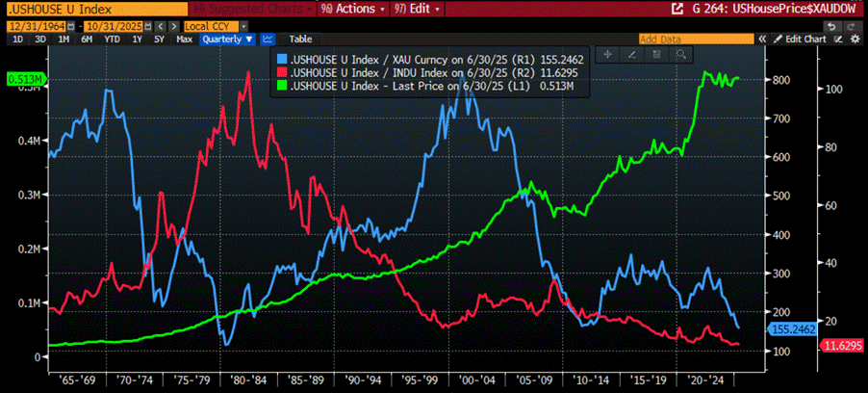Click the '20-'24 x-axis label

click(705, 382)
